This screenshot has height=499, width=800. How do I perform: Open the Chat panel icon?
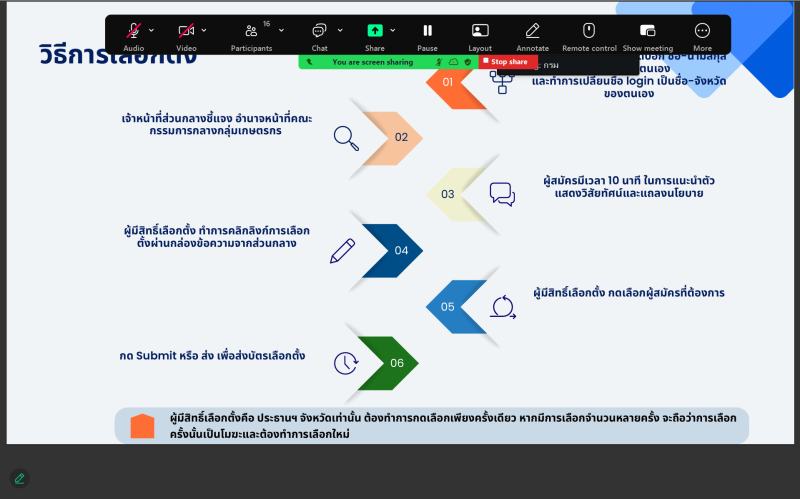(319, 32)
